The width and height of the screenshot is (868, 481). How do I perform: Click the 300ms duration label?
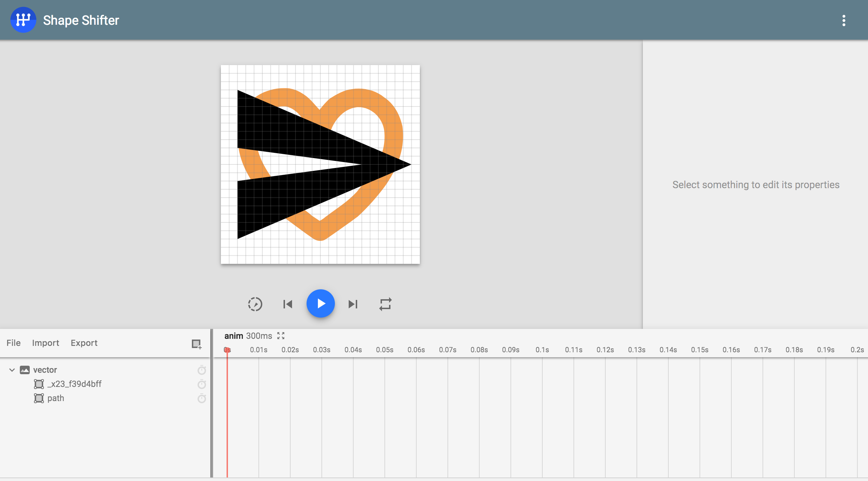[259, 336]
